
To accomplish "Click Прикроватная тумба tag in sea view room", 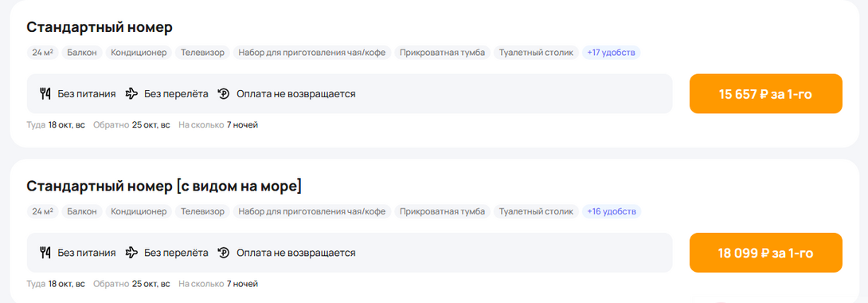I will click(442, 211).
